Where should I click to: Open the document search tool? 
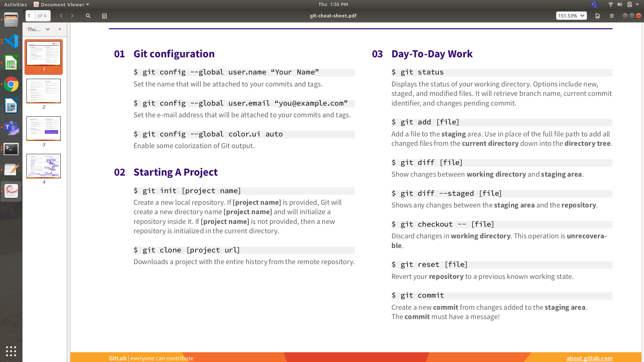(88, 16)
